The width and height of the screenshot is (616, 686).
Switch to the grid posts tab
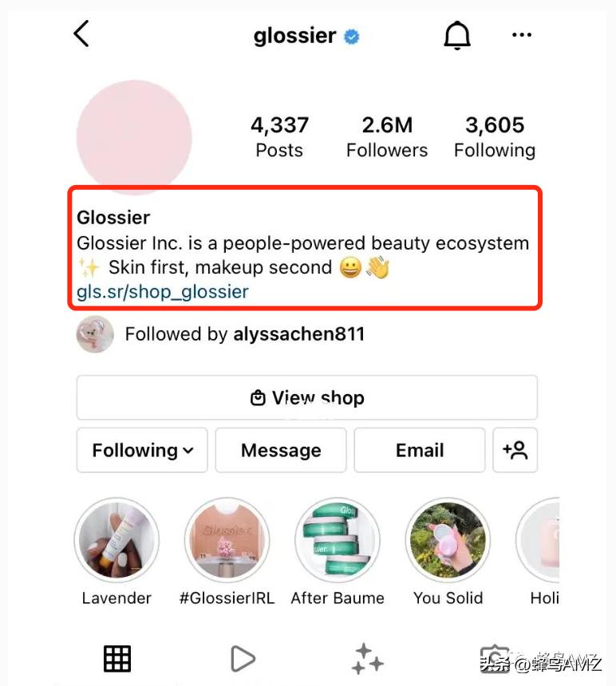click(117, 659)
